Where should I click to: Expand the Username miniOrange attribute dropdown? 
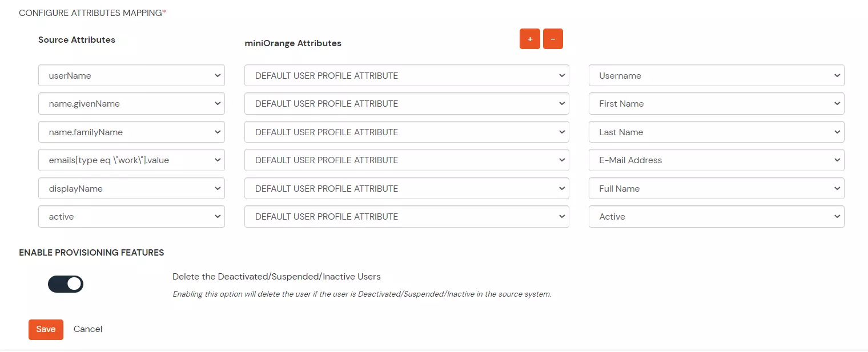point(716,75)
